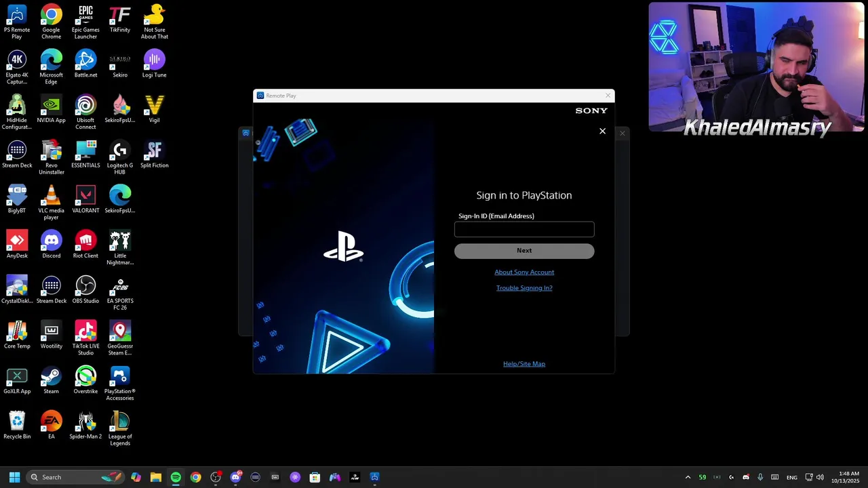The height and width of the screenshot is (488, 868).
Task: Close the Remote Play window title bar
Action: pos(608,96)
